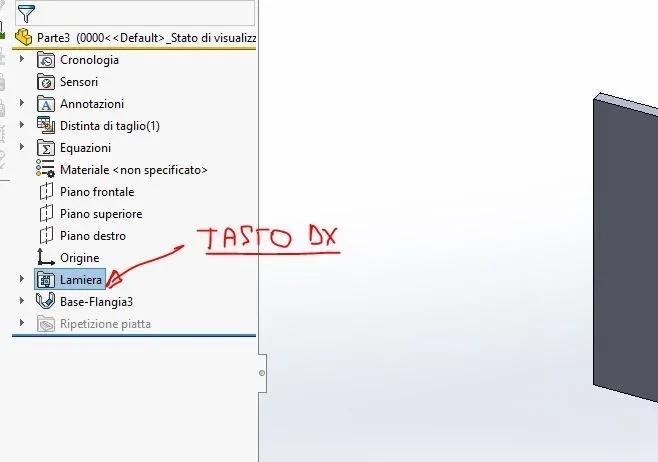
Task: Click the Cronologia history folder icon
Action: tap(46, 60)
